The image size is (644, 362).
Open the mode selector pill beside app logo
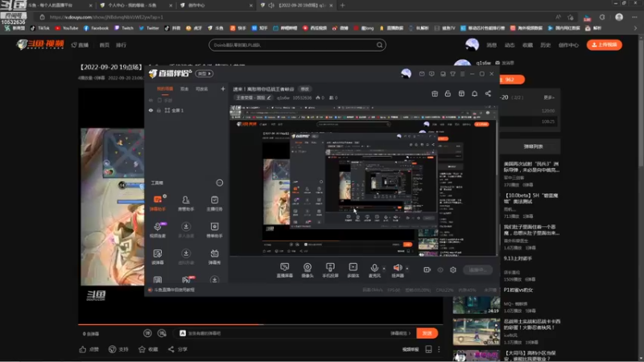[204, 73]
